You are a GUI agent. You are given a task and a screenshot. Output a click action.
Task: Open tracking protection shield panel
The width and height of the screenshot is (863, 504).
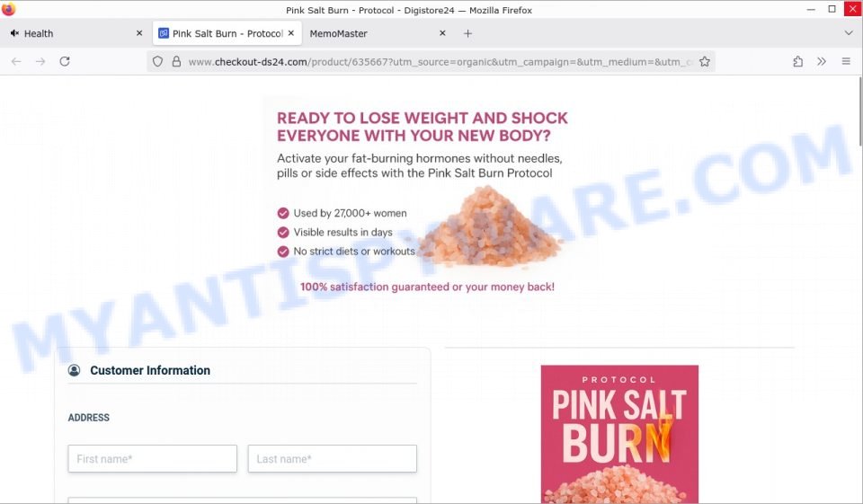(157, 62)
